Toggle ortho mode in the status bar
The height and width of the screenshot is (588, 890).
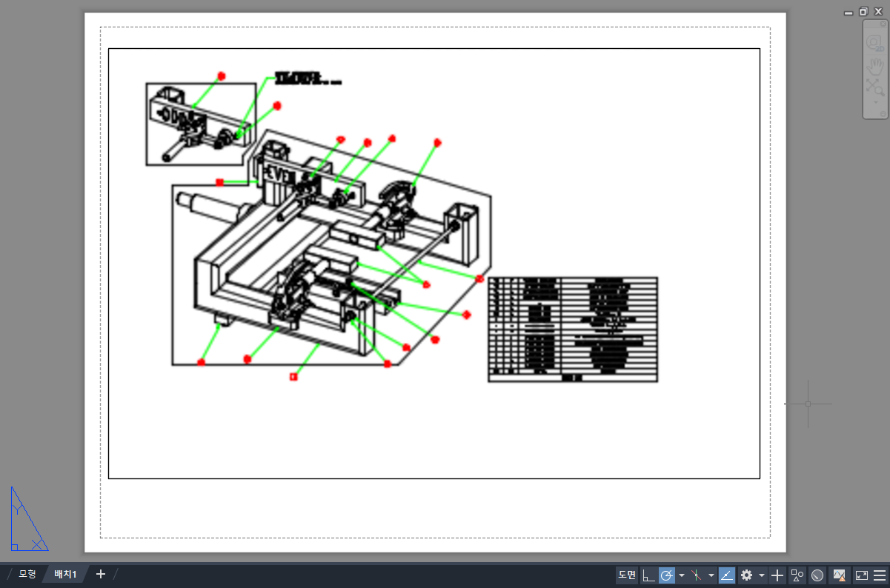click(x=648, y=575)
